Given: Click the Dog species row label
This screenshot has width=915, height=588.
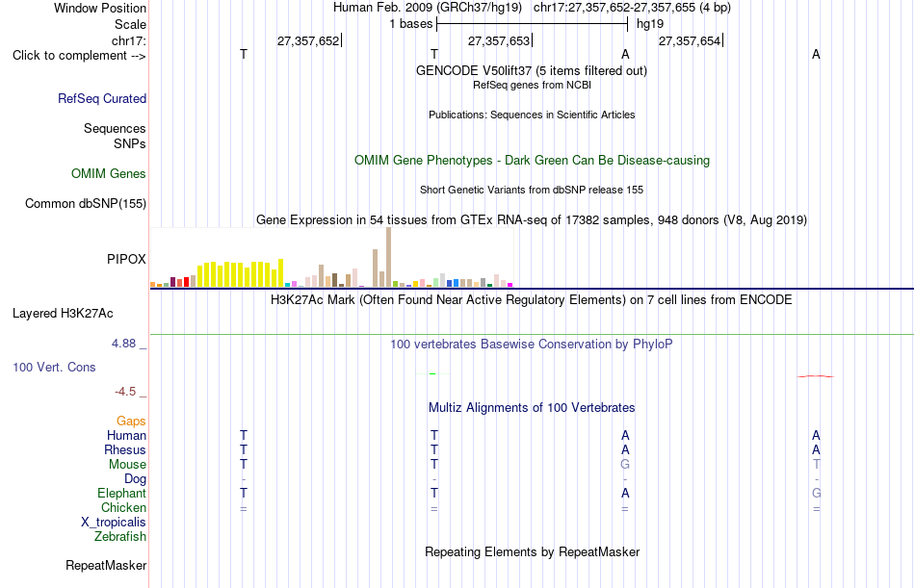Looking at the screenshot, I should point(136,479).
